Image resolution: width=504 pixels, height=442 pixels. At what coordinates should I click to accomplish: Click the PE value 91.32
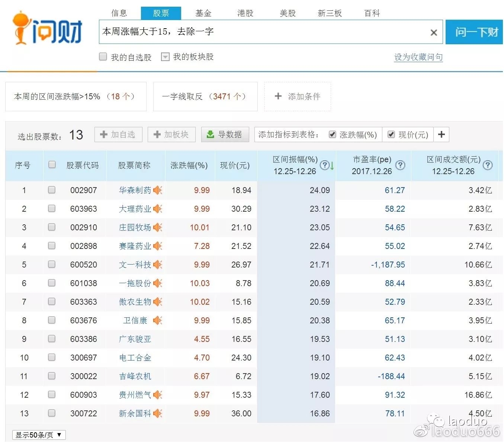(395, 395)
